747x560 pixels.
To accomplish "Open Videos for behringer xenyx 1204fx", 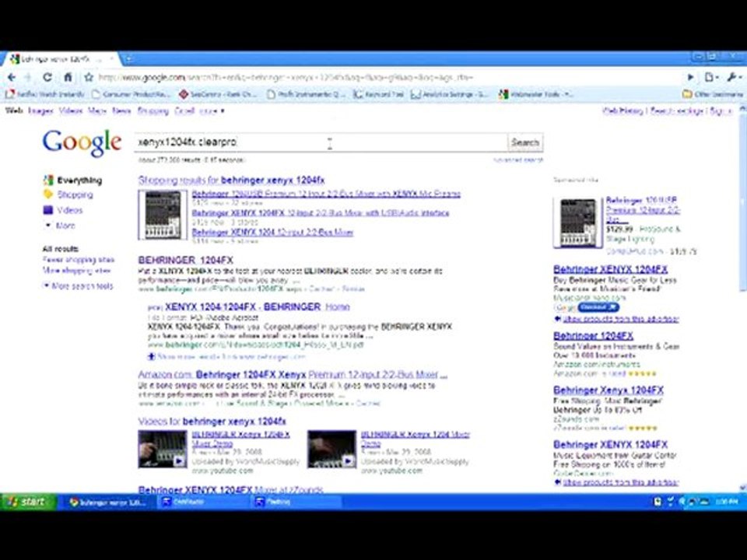I will click(212, 422).
